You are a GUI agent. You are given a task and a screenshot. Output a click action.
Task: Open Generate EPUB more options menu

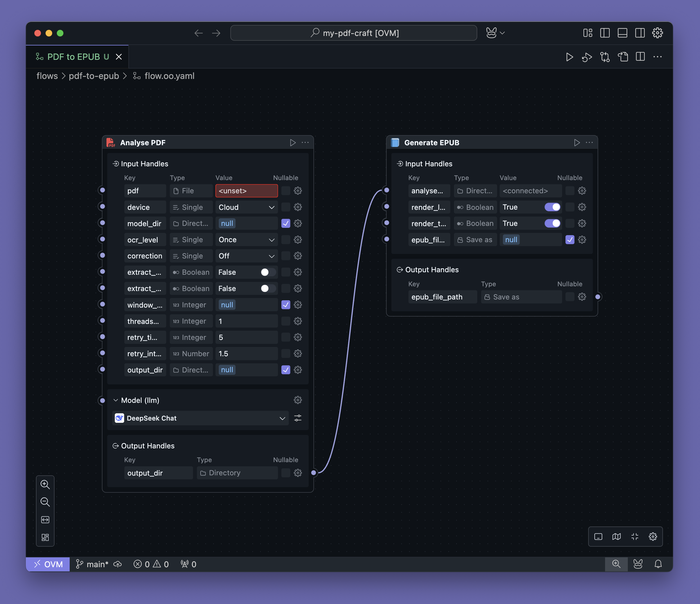click(589, 142)
